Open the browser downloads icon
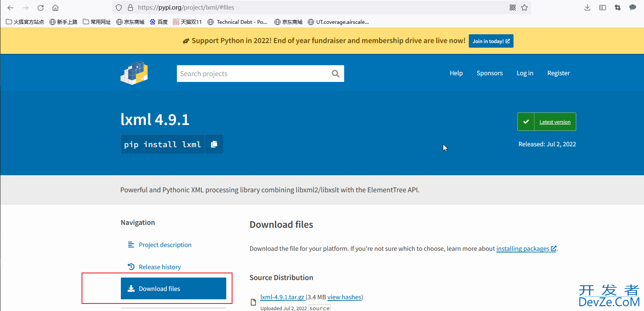The width and height of the screenshot is (644, 311). [587, 8]
